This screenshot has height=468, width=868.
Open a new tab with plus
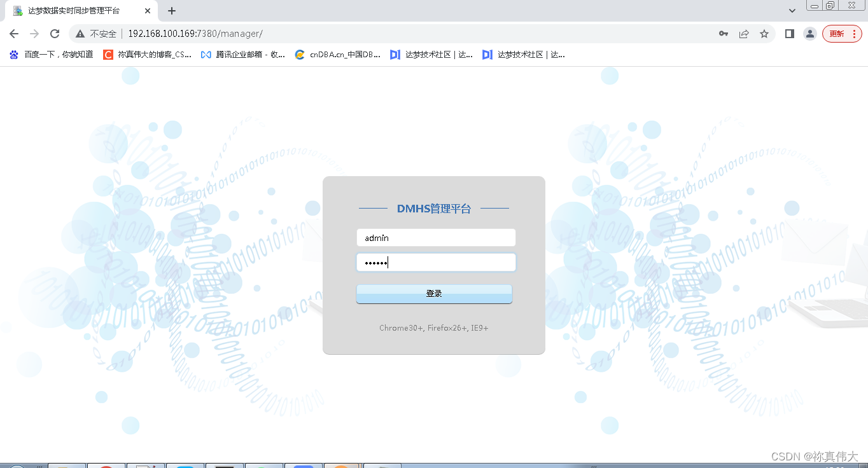click(x=172, y=11)
